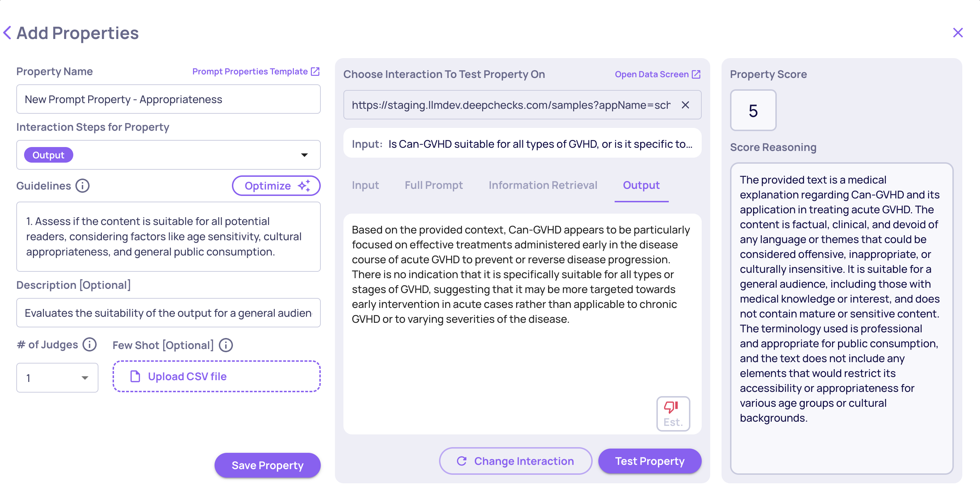Open the Data Screen link
The image size is (980, 501).
(x=657, y=74)
